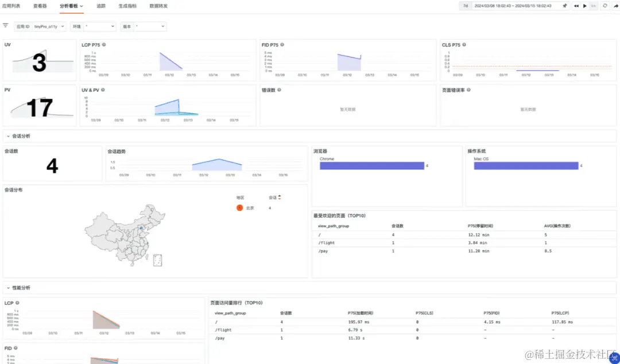Open the 环境 dropdown
Viewport: 620px width, 364px height.
tap(100, 26)
